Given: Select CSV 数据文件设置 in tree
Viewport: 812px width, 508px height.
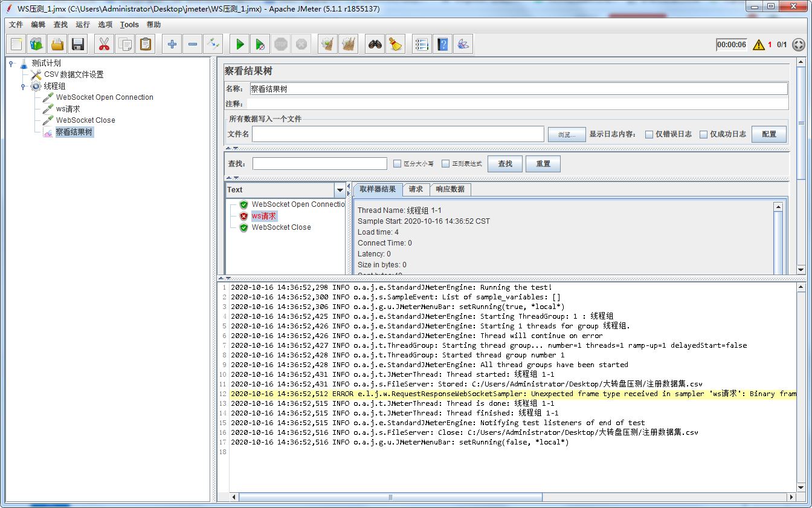Looking at the screenshot, I should click(73, 74).
